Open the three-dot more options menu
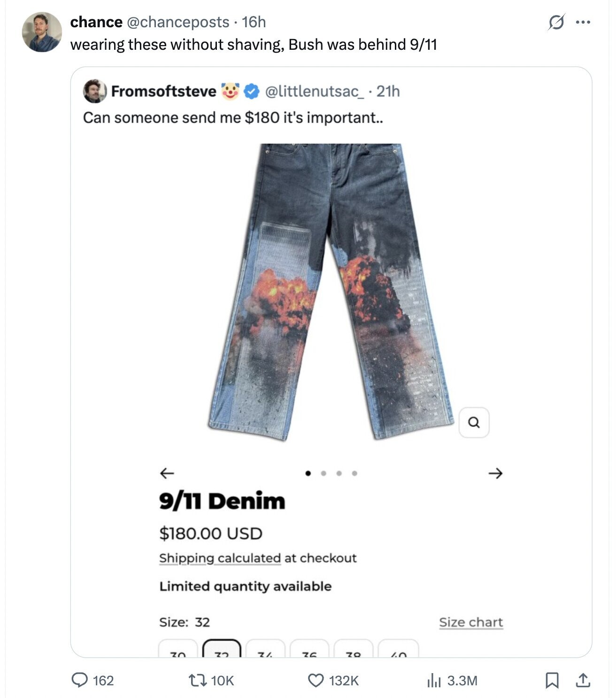The height and width of the screenshot is (698, 616). point(583,22)
